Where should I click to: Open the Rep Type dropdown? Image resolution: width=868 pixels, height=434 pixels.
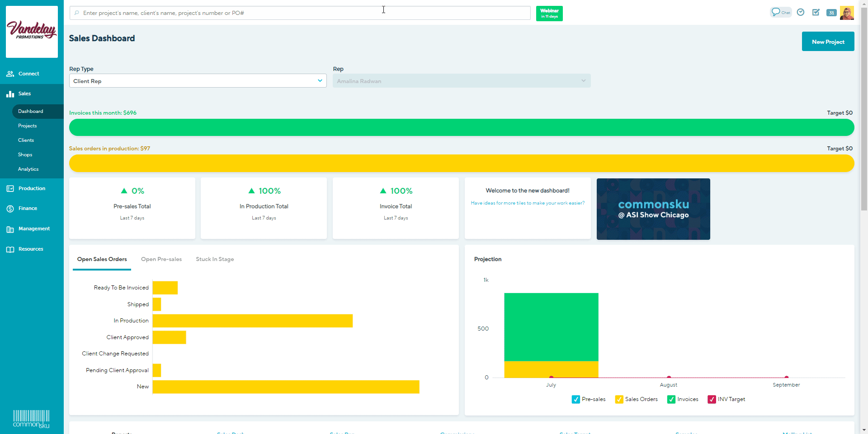point(198,81)
